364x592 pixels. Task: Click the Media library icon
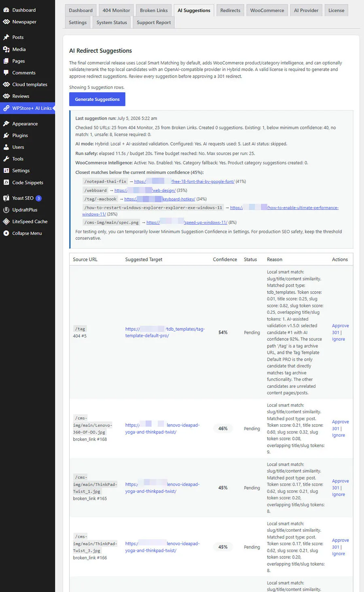tap(6, 49)
